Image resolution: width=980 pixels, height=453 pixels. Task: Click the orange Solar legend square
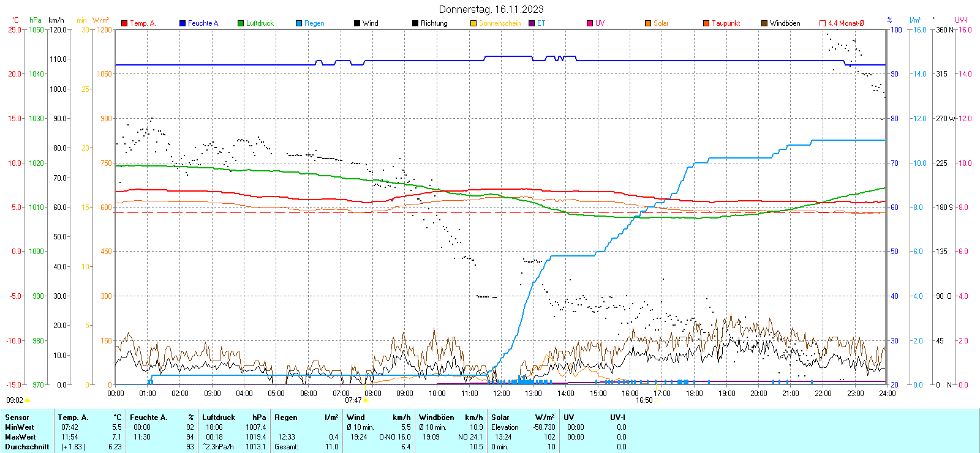point(648,23)
